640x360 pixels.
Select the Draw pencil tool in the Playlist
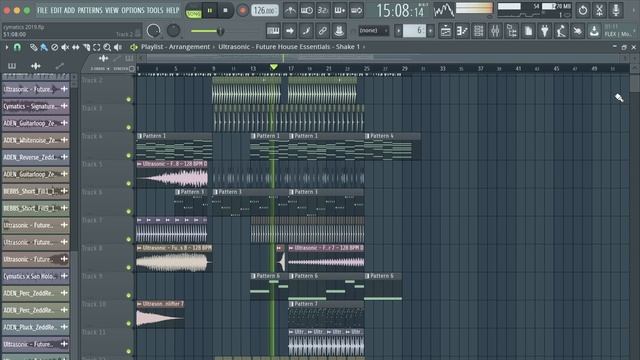point(33,47)
